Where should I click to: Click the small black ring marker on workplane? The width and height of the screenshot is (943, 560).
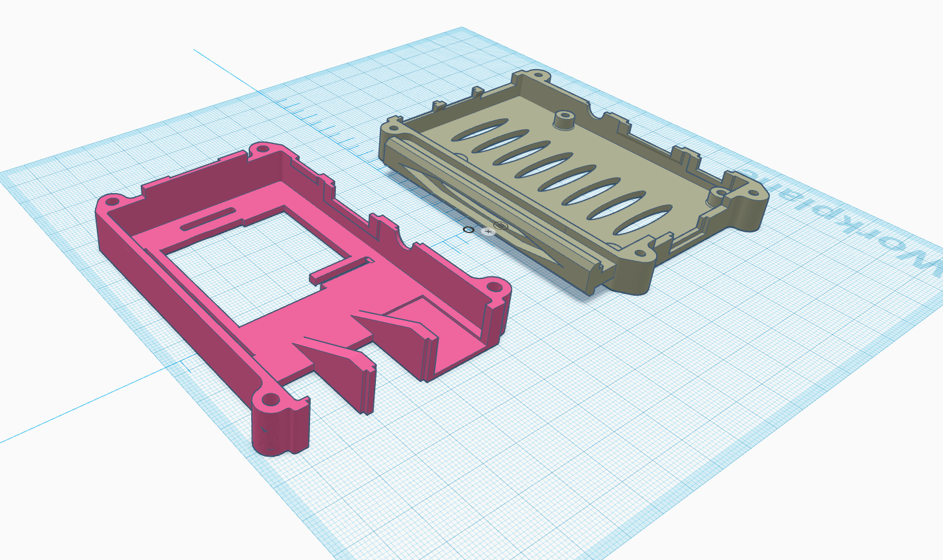(x=469, y=230)
